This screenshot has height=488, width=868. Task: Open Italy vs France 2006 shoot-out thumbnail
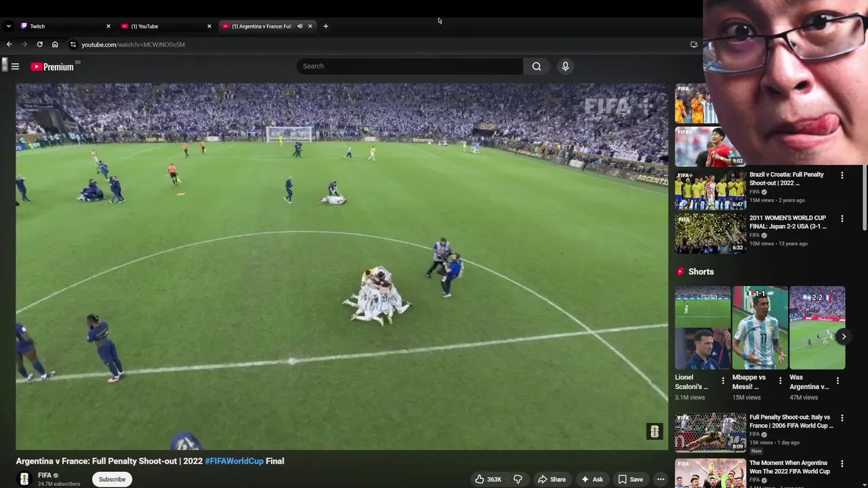[710, 432]
